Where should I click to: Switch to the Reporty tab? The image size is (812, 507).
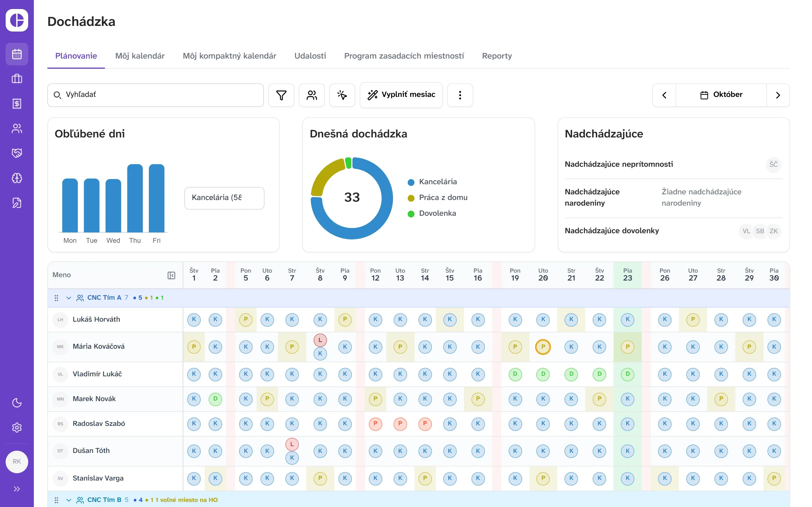pos(497,56)
